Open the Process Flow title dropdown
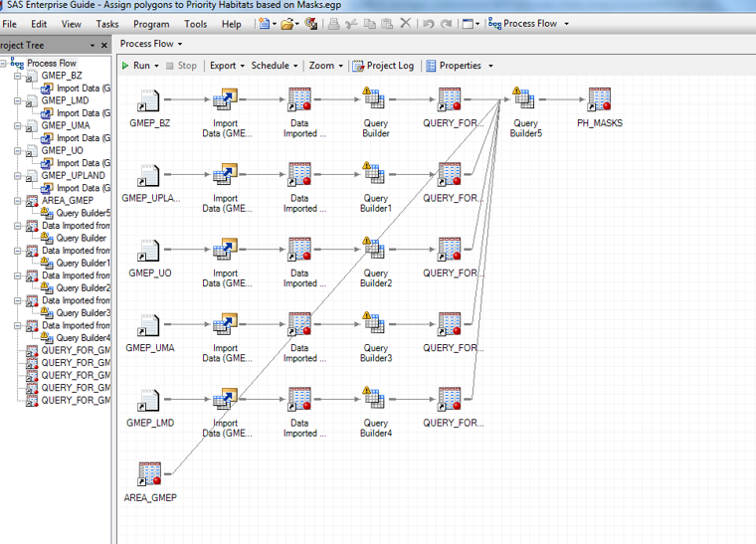 tap(150, 44)
